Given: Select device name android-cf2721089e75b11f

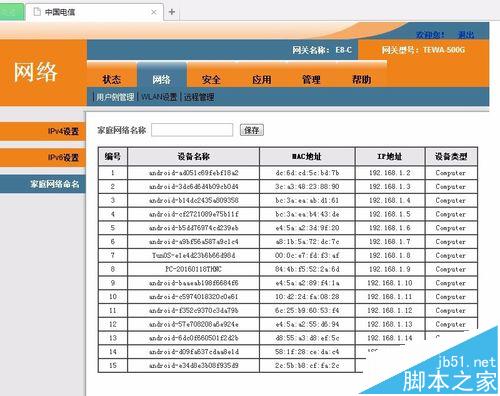Looking at the screenshot, I should click(x=194, y=214).
